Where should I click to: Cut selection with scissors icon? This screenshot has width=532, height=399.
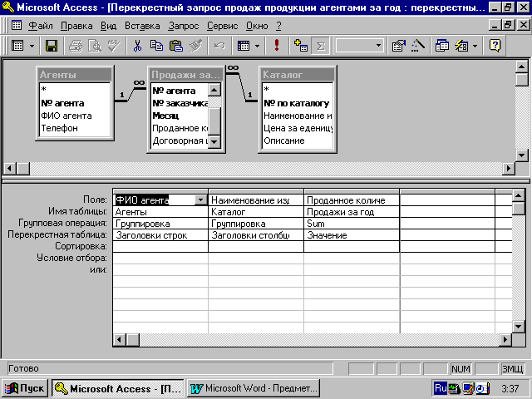tap(137, 46)
